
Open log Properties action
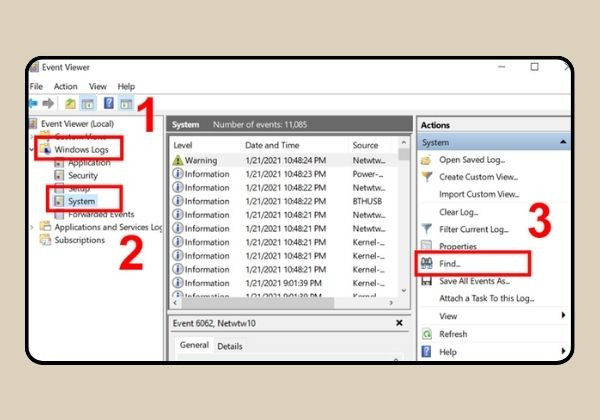pos(458,246)
